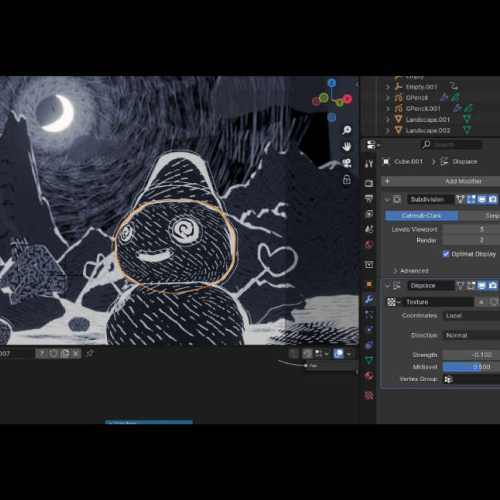This screenshot has width=500, height=500.
Task: Click the red X axis gizmo handle
Action: point(347,99)
